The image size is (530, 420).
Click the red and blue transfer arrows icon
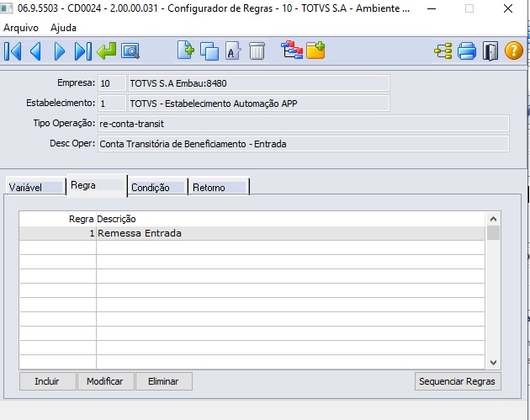pos(292,50)
